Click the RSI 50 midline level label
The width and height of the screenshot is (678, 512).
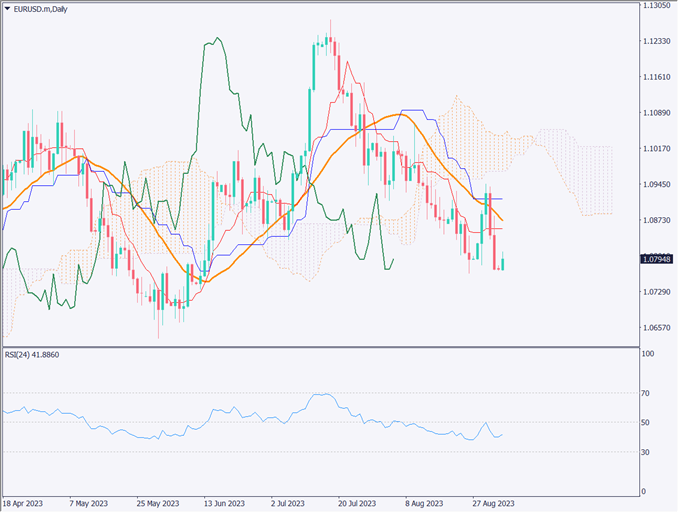click(x=647, y=423)
